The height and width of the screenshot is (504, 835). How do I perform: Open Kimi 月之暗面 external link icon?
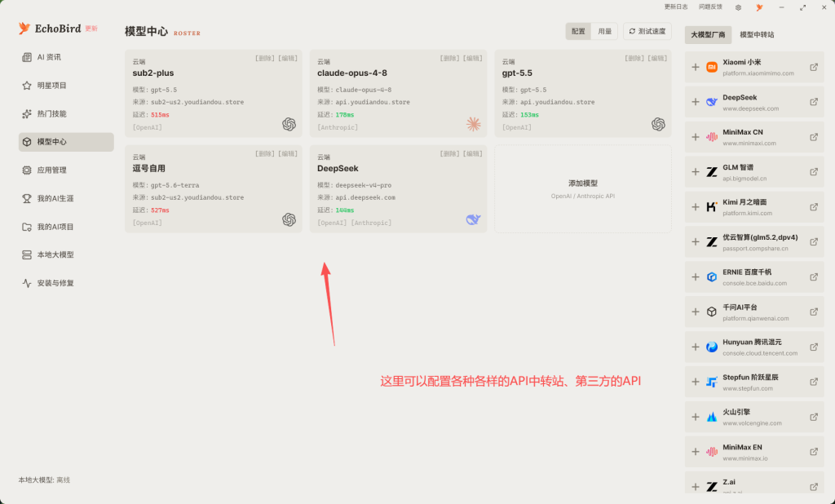point(814,206)
